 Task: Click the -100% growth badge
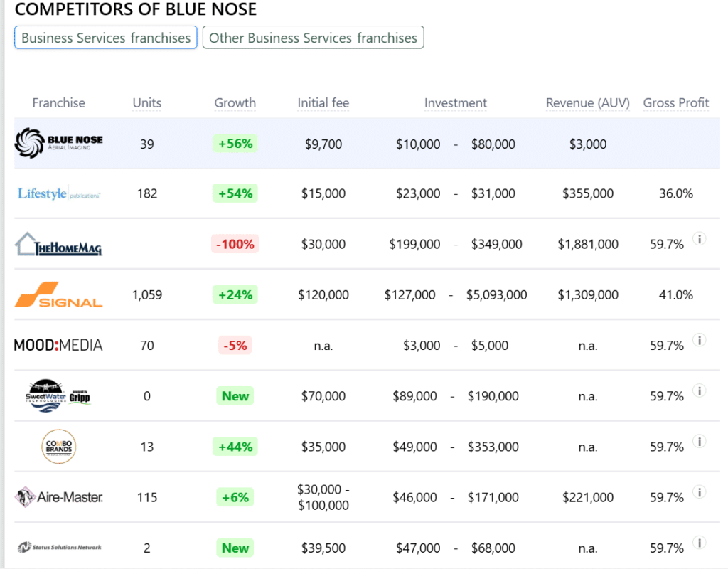(235, 244)
